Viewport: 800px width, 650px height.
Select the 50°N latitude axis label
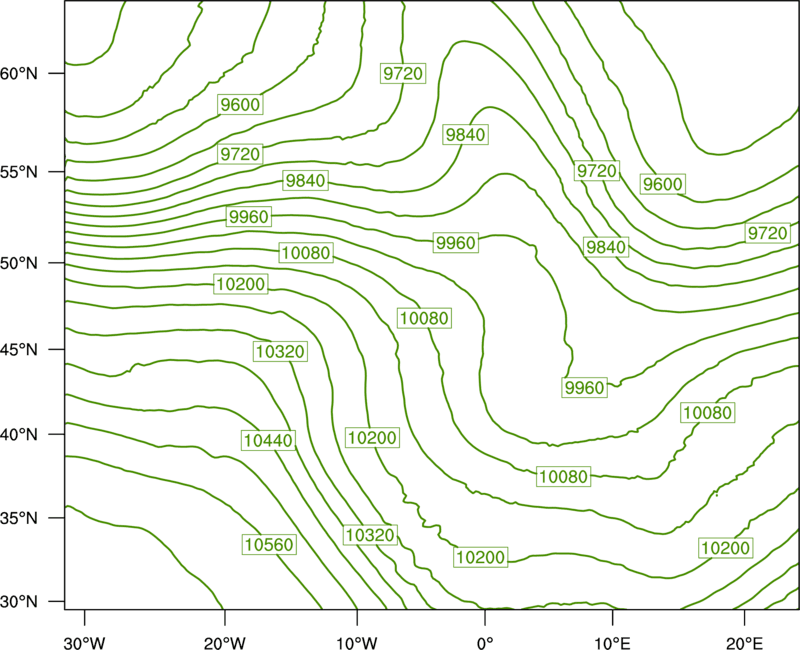(19, 263)
